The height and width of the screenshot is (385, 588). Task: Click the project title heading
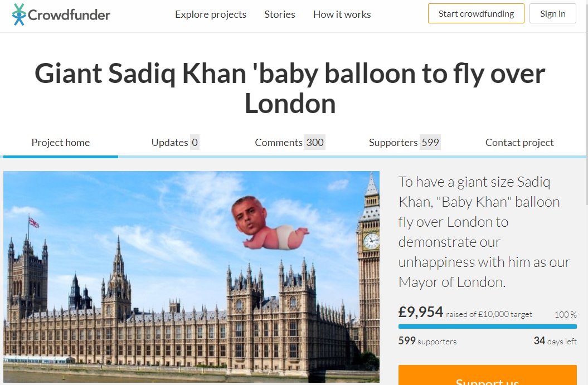tap(290, 88)
